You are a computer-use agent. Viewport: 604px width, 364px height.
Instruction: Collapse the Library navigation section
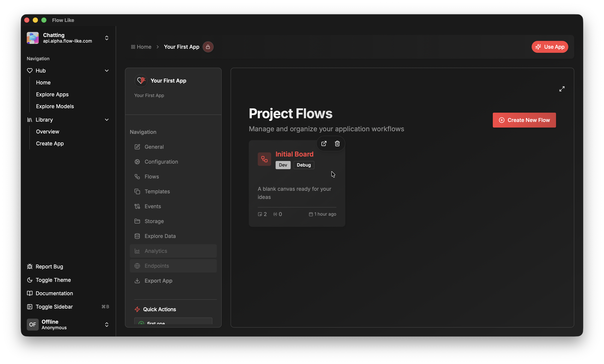click(107, 120)
